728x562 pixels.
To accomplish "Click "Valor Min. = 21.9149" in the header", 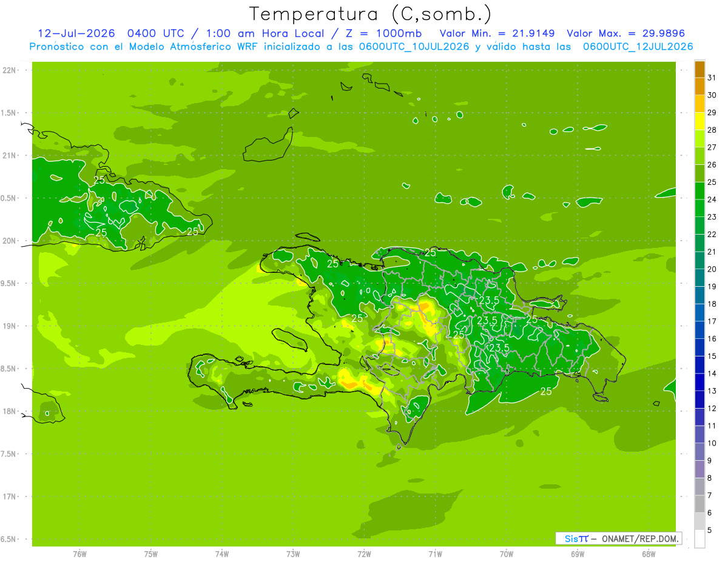I will click(x=497, y=33).
